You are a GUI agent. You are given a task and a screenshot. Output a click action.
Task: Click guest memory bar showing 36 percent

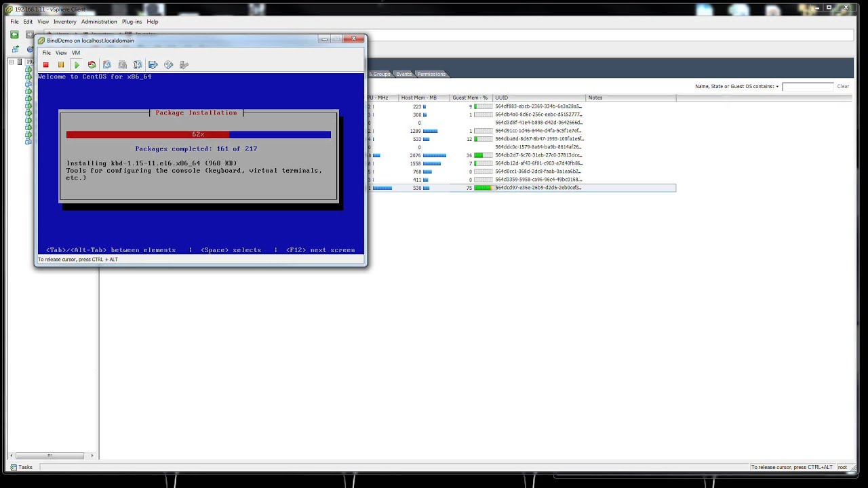pyautogui.click(x=483, y=155)
